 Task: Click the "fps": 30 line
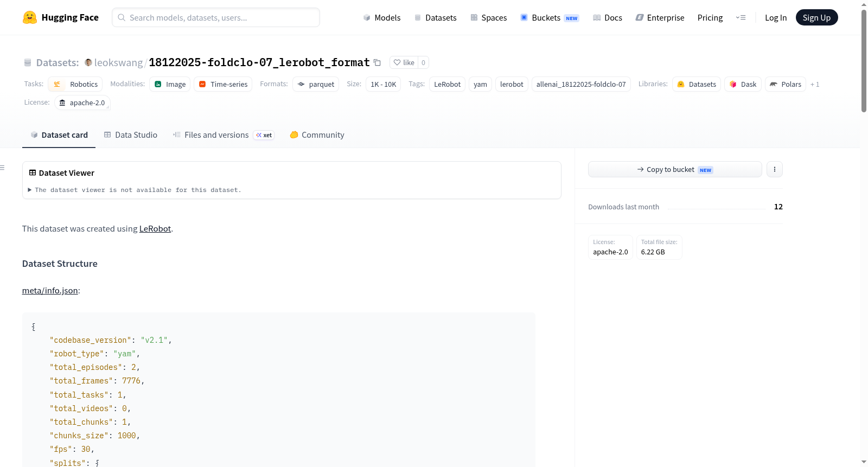72,449
